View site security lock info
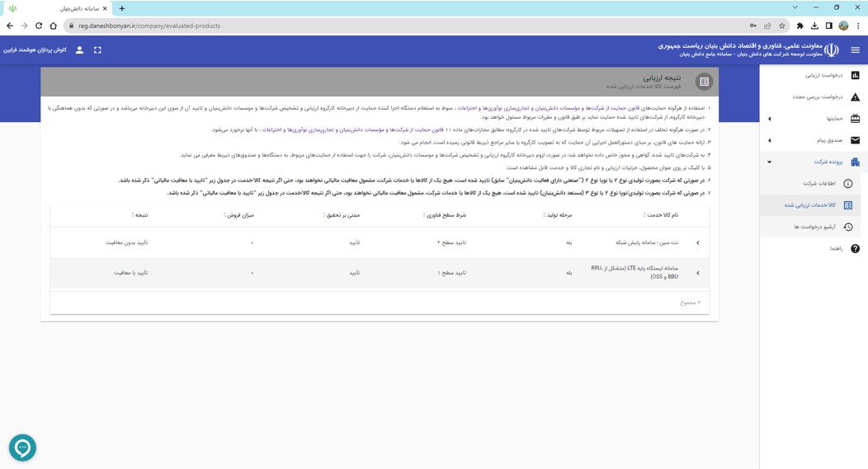Viewport: 868px width, 469px height. [x=72, y=26]
